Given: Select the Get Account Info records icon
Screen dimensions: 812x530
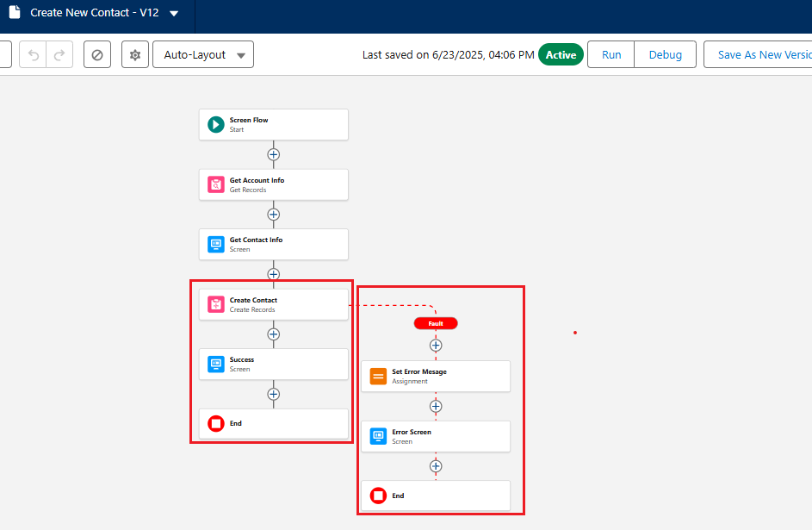Looking at the screenshot, I should (x=216, y=184).
